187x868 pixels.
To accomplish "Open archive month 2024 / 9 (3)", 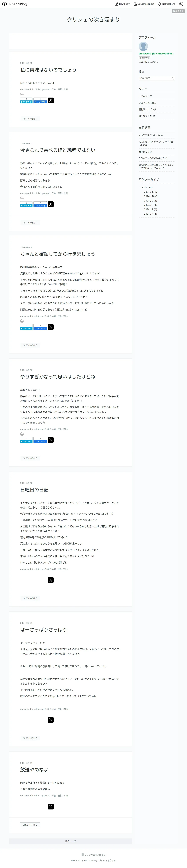I will click(150, 201).
